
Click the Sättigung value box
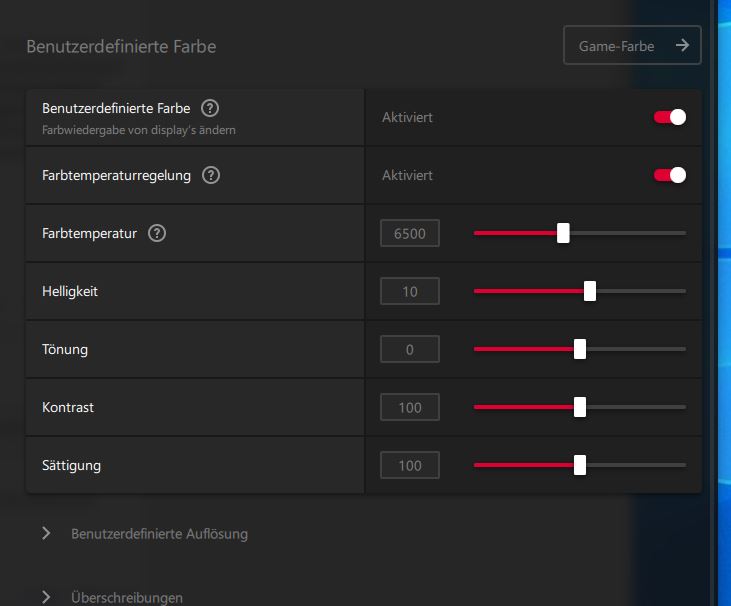[x=410, y=466]
